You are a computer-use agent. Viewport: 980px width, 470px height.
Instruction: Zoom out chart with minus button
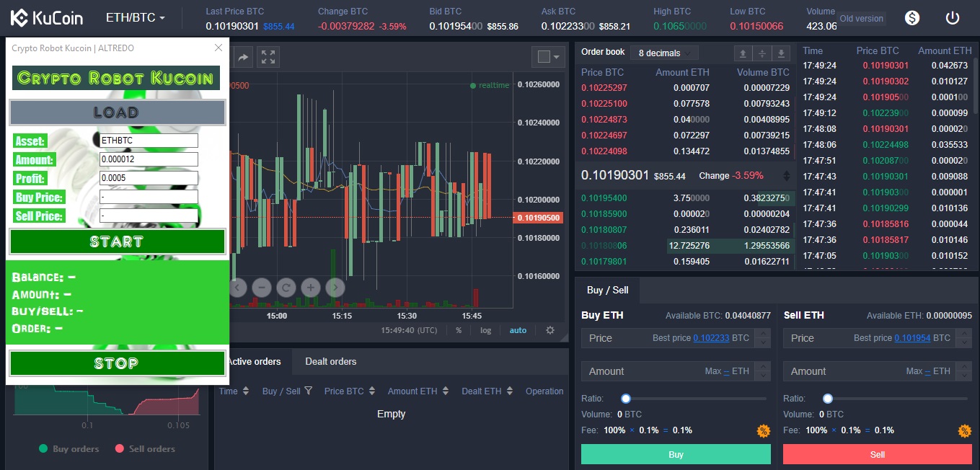[x=261, y=288]
